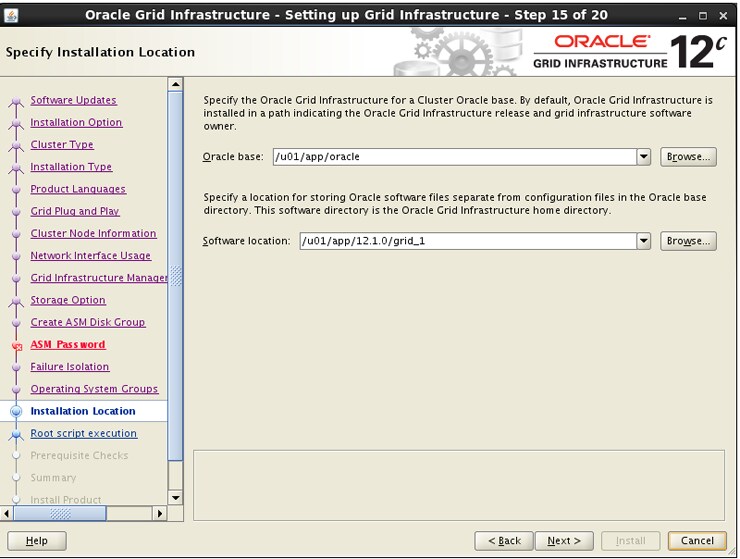
Task: Cancel the Grid Infrastructure installation
Action: pyautogui.click(x=697, y=541)
